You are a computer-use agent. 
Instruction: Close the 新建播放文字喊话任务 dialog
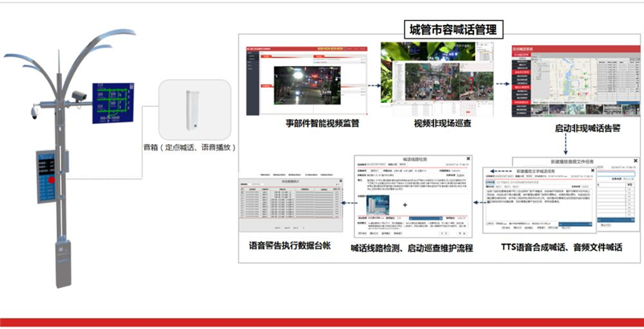click(592, 171)
